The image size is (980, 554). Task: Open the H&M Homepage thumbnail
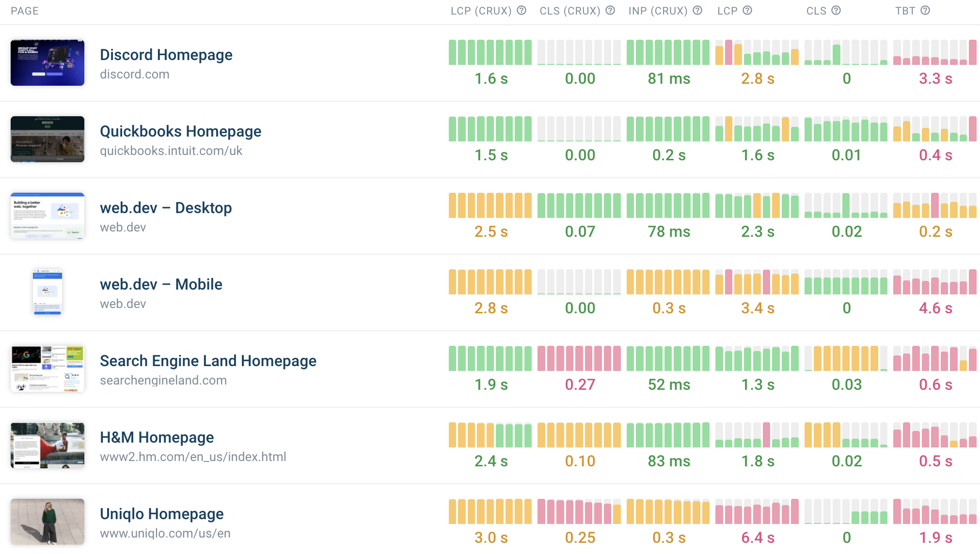pos(47,446)
